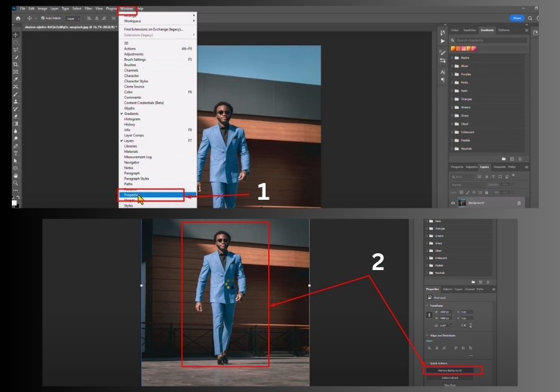Toggle lock transparent pixels in Layers panel

click(x=462, y=192)
